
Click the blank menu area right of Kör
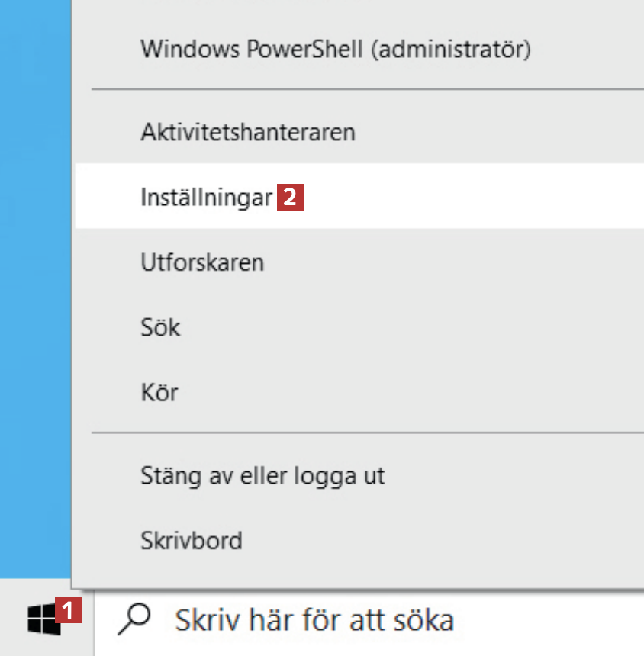click(420, 394)
